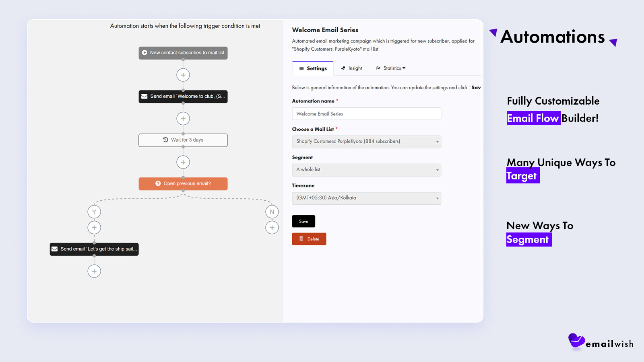Click the trash icon inside the Delete button
Image resolution: width=644 pixels, height=362 pixels.
(302, 239)
